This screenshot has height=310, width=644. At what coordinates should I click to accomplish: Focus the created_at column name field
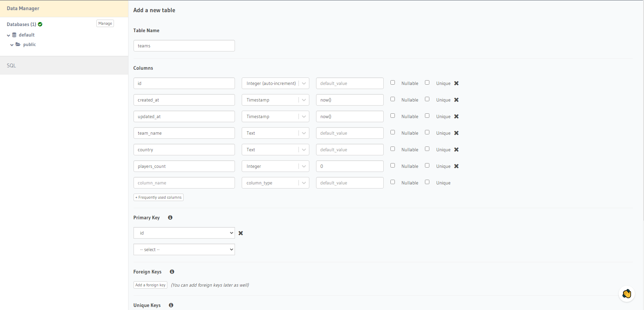pyautogui.click(x=184, y=100)
